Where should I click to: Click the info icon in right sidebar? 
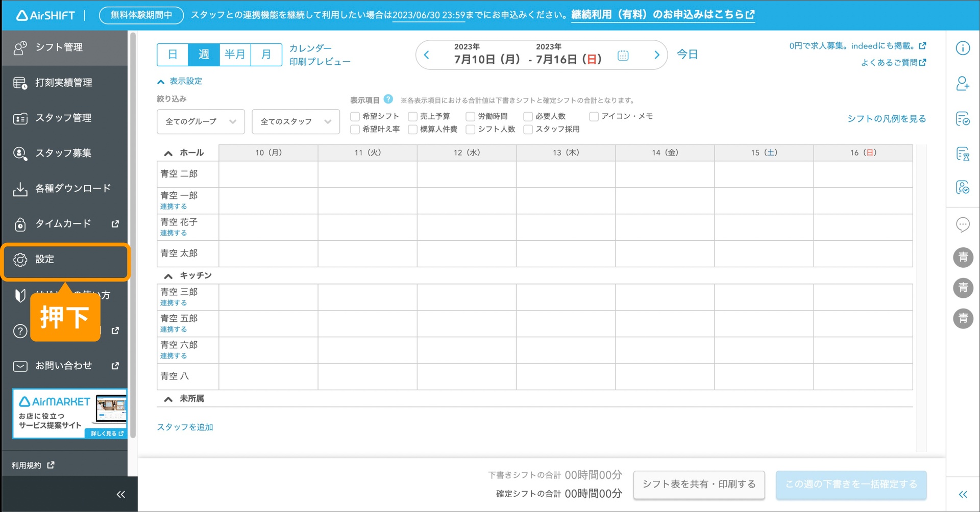click(963, 48)
